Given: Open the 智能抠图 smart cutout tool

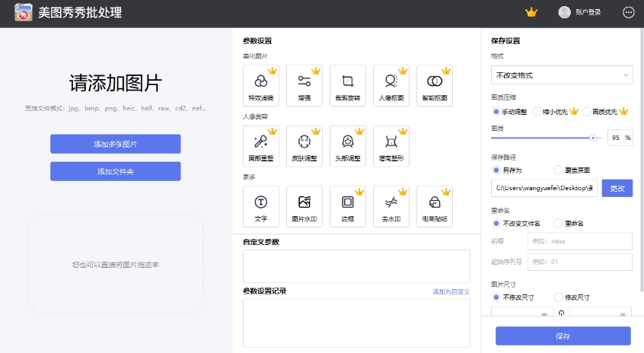Looking at the screenshot, I should [x=435, y=86].
